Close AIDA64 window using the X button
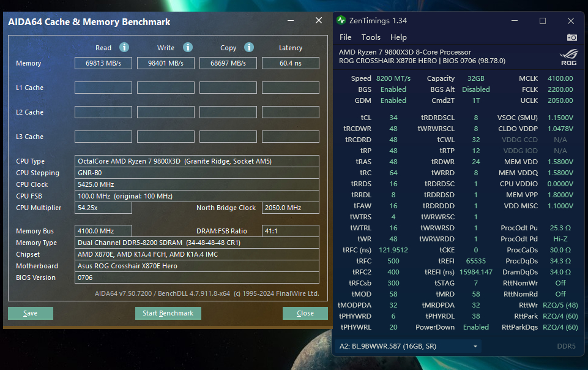The image size is (588, 370). tap(319, 21)
